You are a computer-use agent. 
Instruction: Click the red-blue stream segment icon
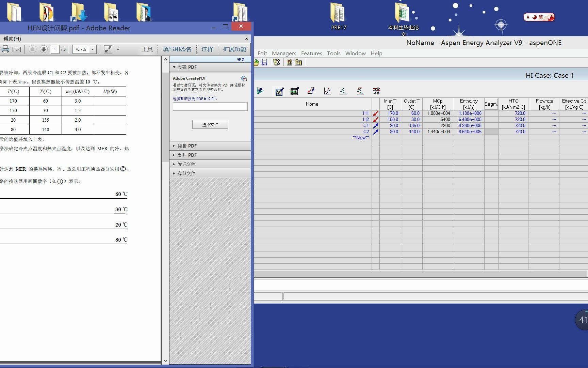[311, 91]
